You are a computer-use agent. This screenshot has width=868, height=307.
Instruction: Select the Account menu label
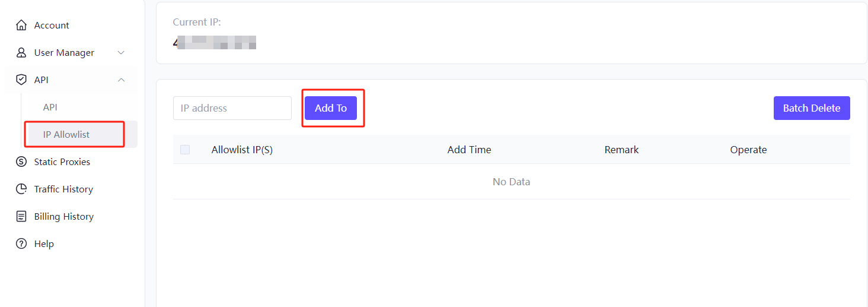52,26
